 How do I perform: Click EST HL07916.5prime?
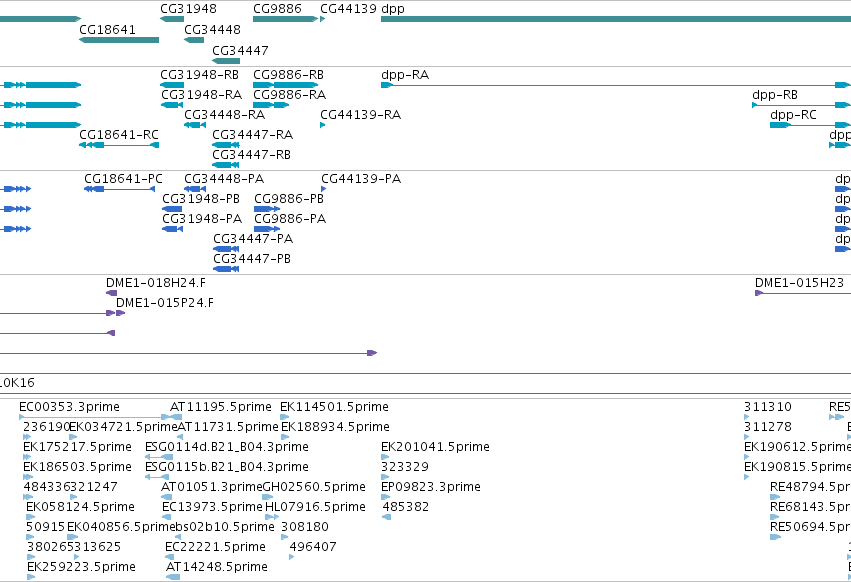coord(315,507)
